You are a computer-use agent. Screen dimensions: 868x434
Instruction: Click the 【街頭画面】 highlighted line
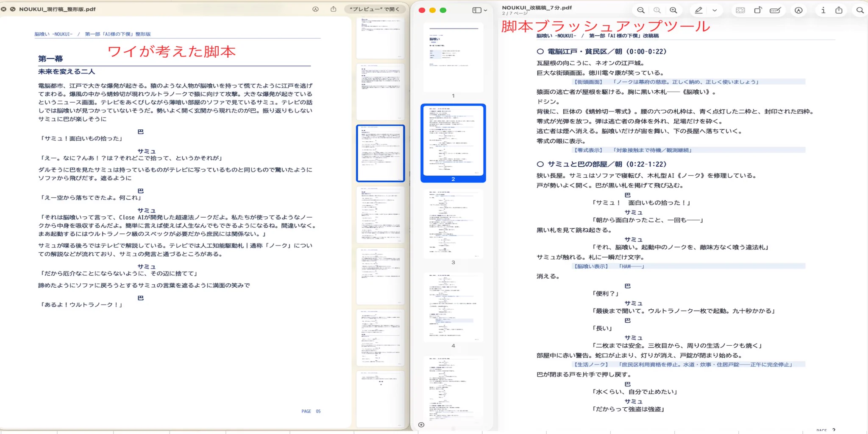coord(688,82)
